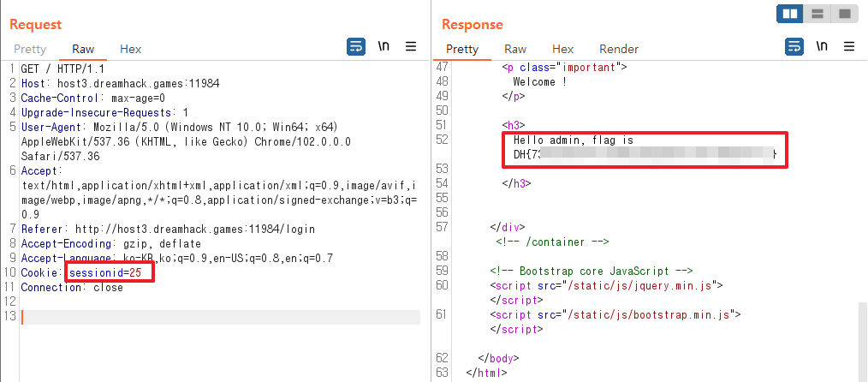Viewport: 868px width, 382px height.
Task: Click the '<!-- /container -->' comment
Action: click(552, 242)
